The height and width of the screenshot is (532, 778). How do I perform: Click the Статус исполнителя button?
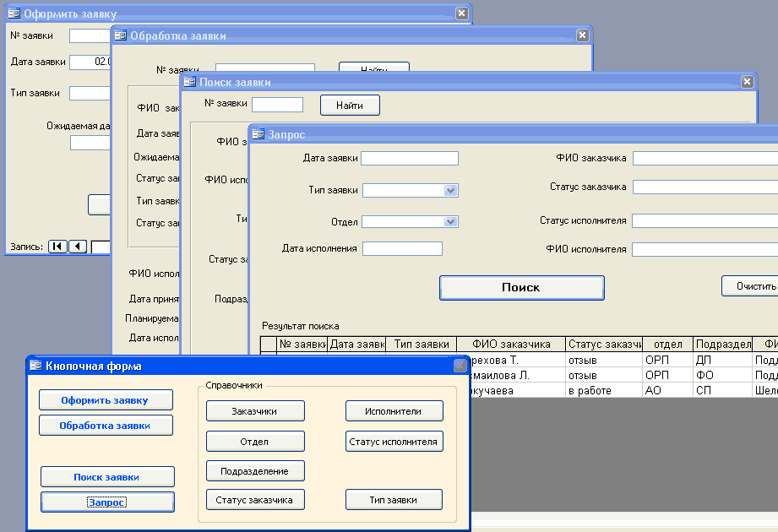coord(394,442)
